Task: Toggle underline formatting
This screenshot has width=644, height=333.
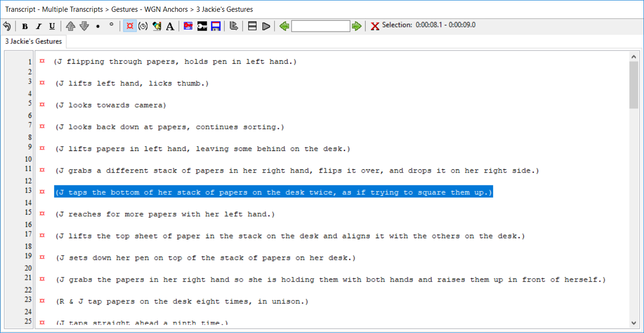Action: coord(52,26)
